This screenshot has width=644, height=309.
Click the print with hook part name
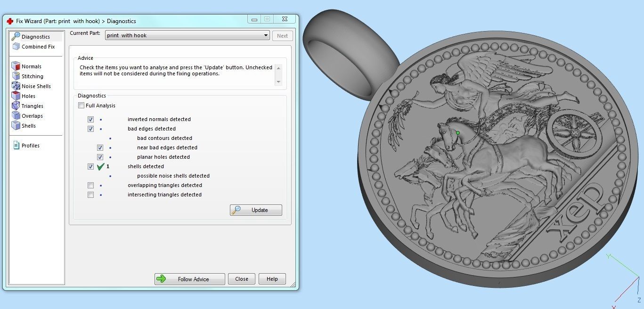127,35
